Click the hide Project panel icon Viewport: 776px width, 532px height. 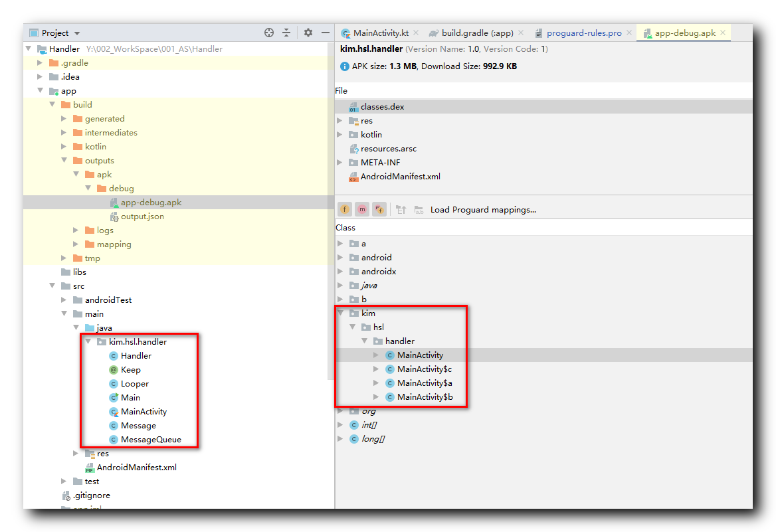click(325, 33)
